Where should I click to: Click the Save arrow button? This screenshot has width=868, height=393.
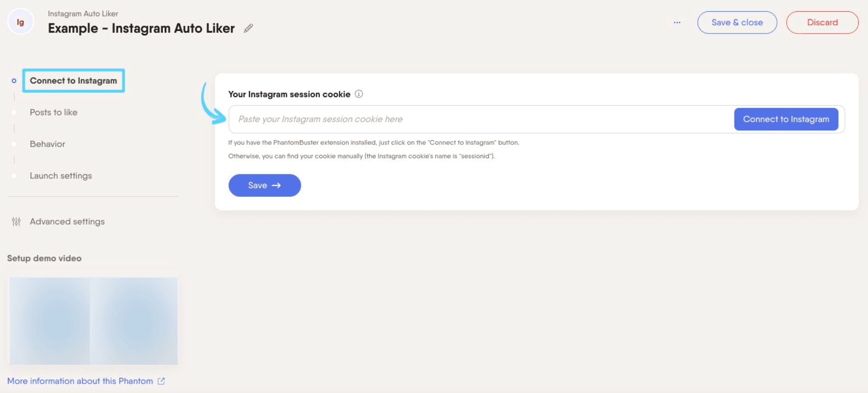click(x=264, y=185)
